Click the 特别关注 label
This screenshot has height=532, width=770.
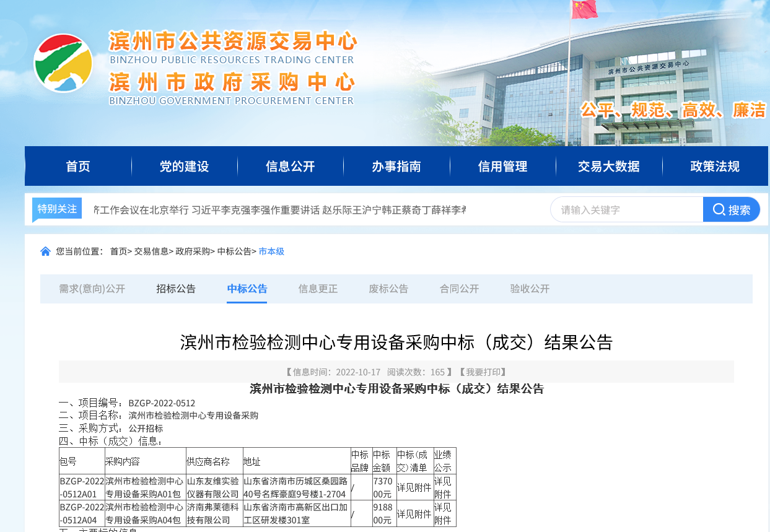point(57,209)
